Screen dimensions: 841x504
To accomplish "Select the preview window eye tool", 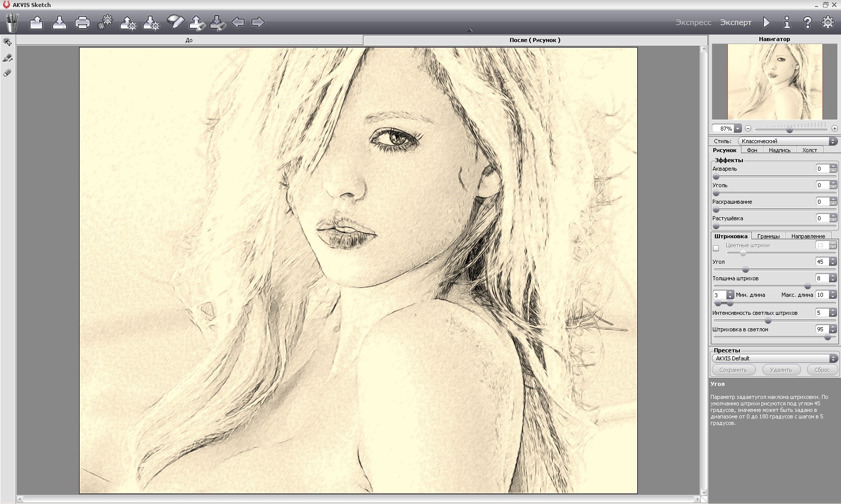I will (8, 43).
